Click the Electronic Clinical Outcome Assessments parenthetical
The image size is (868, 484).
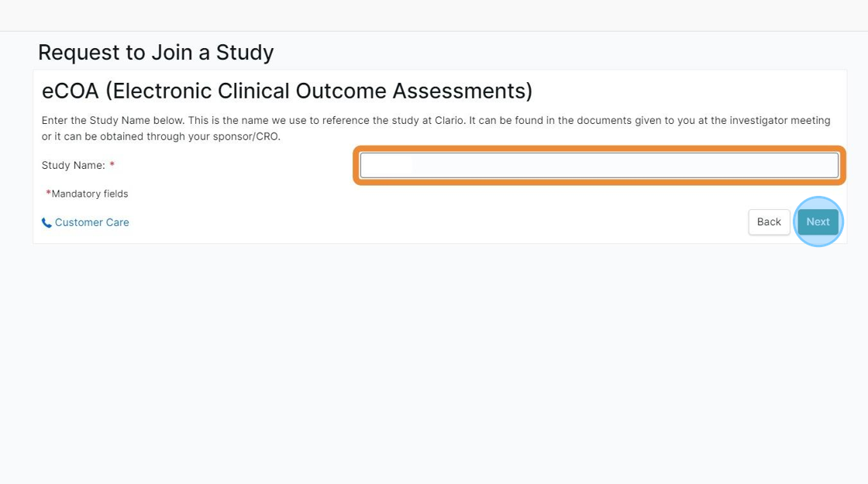tap(319, 91)
